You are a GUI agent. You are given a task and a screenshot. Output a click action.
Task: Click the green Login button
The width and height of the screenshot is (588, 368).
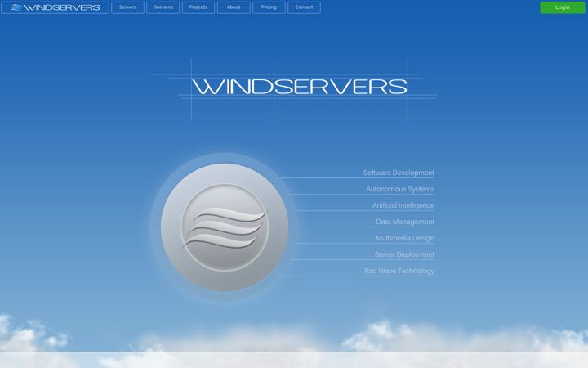point(563,7)
